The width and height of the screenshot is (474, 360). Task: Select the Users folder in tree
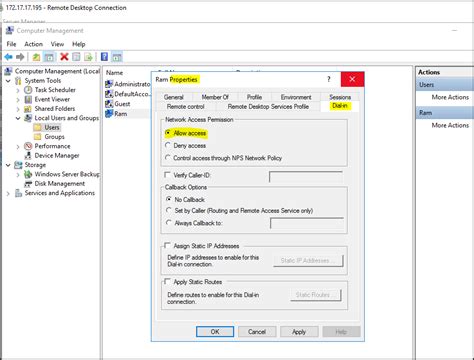click(52, 127)
